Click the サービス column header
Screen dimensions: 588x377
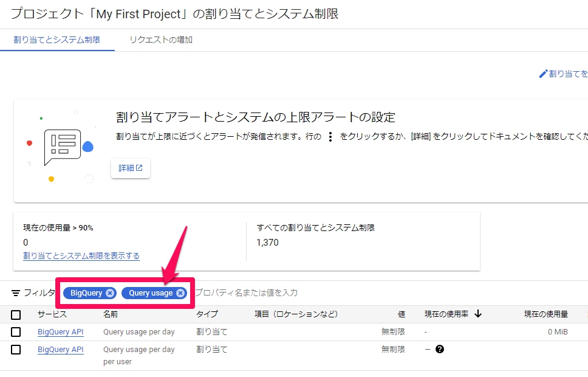click(52, 314)
